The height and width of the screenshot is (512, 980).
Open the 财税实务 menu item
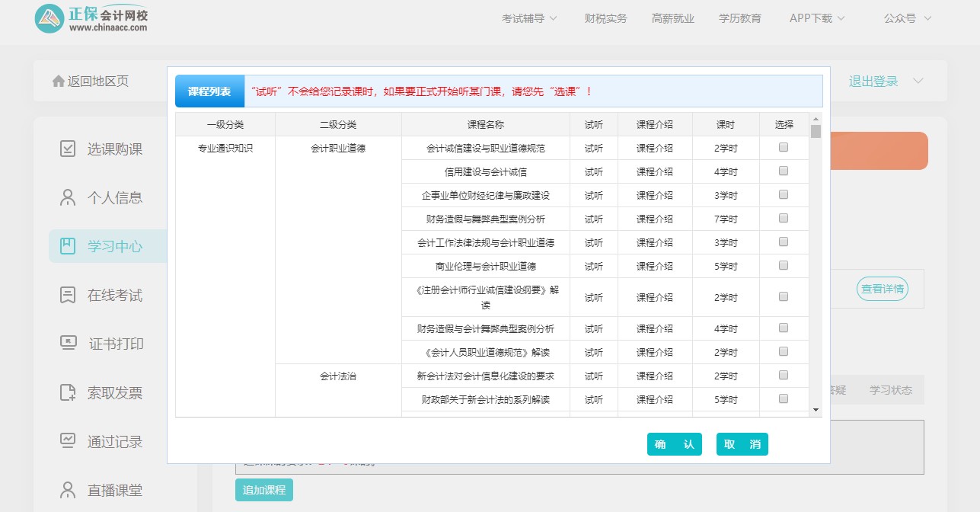pos(605,18)
